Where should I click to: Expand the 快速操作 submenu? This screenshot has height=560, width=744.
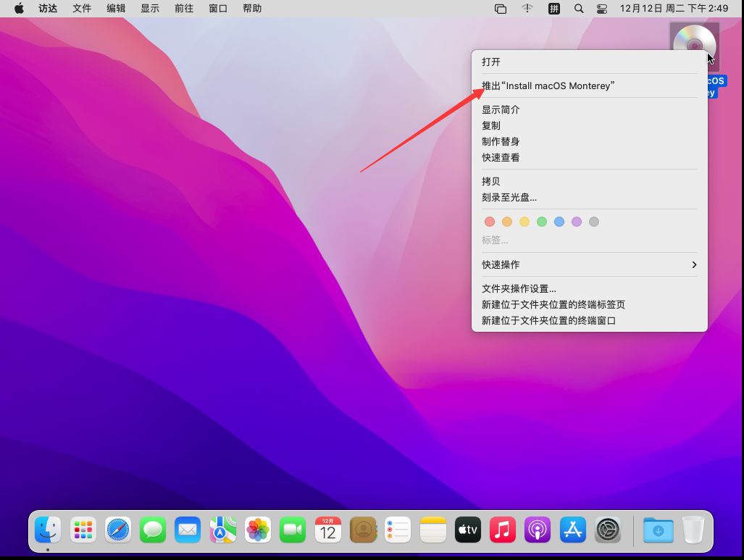tap(589, 264)
